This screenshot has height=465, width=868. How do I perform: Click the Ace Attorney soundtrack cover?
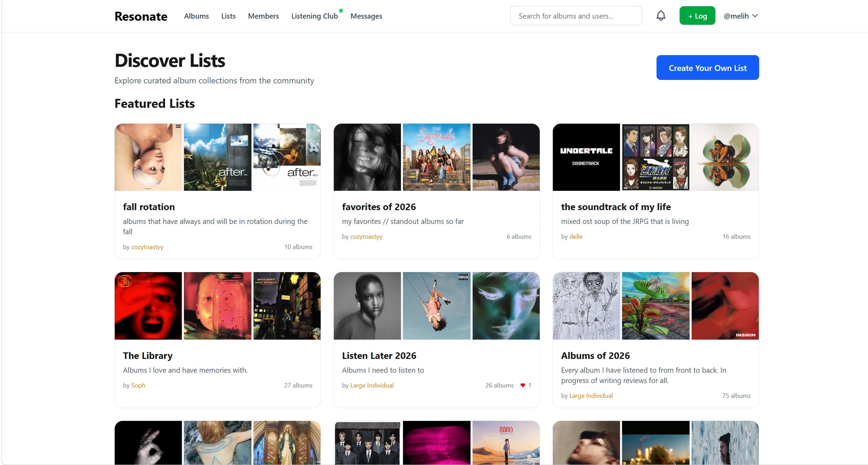[x=655, y=157]
